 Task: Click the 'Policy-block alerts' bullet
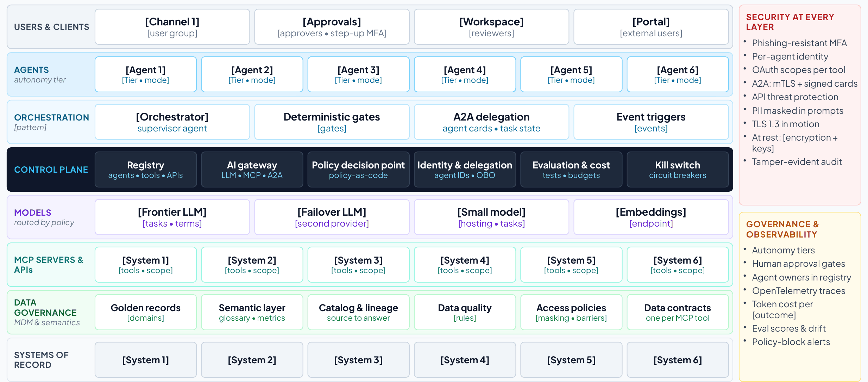pyautogui.click(x=791, y=342)
